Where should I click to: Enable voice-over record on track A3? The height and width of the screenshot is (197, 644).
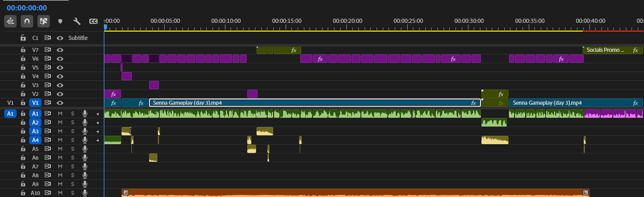(85, 131)
